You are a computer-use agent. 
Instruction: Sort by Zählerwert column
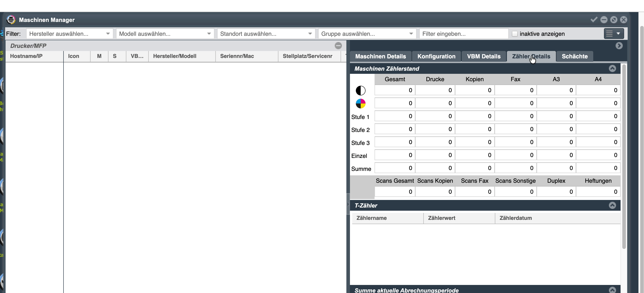459,218
